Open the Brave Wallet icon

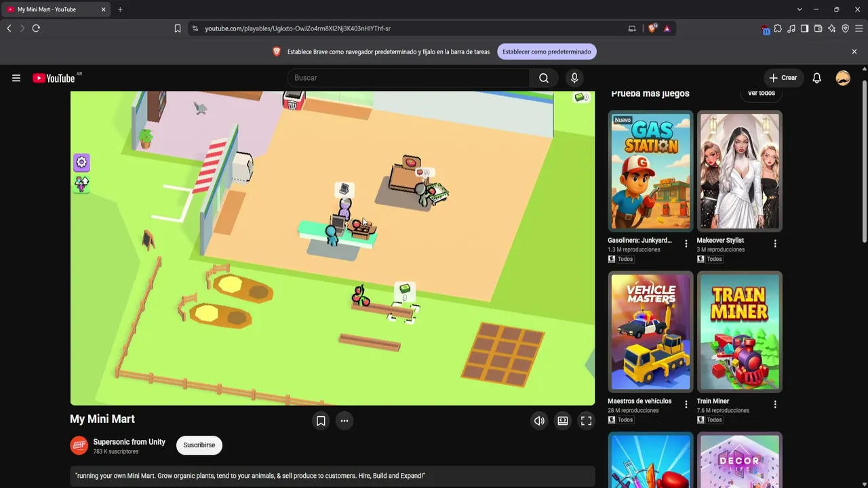pyautogui.click(x=818, y=28)
